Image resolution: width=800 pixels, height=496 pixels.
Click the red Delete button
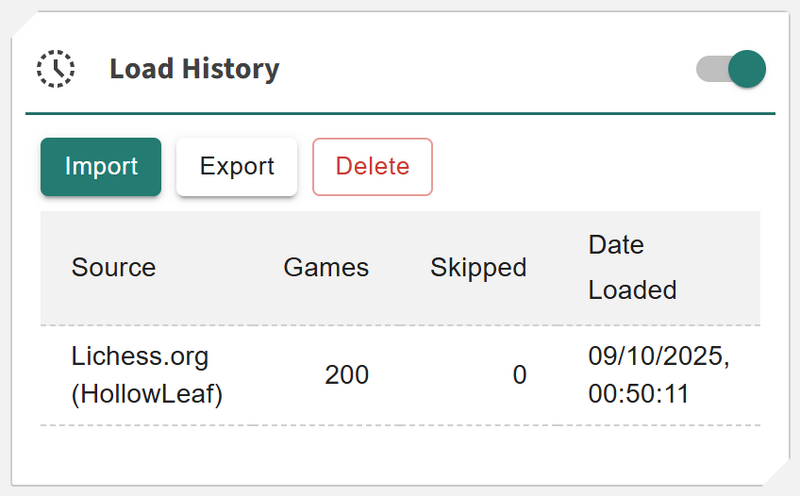[372, 167]
